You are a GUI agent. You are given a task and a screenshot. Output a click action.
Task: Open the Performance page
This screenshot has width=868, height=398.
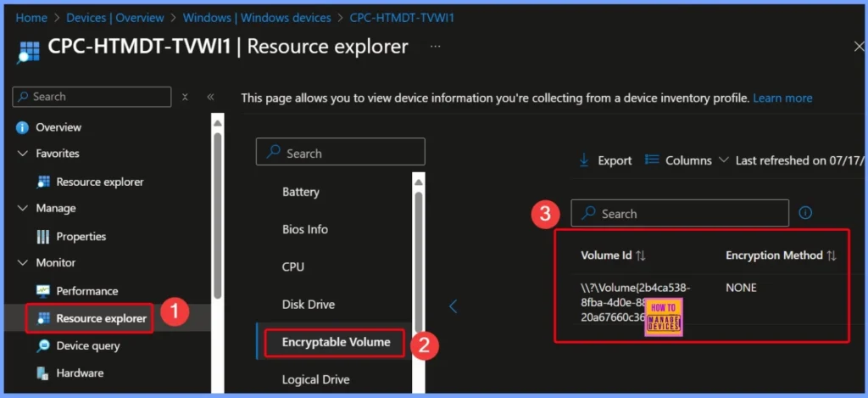[87, 291]
